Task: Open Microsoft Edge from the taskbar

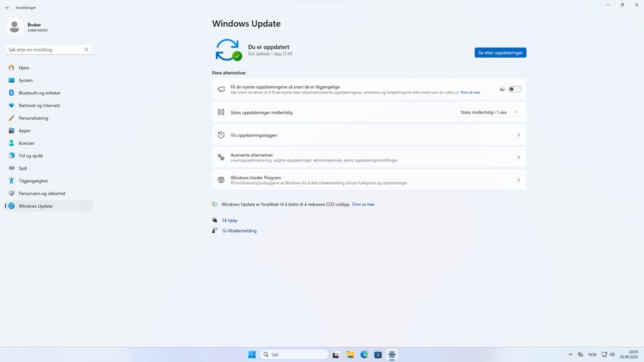Action: (364, 355)
